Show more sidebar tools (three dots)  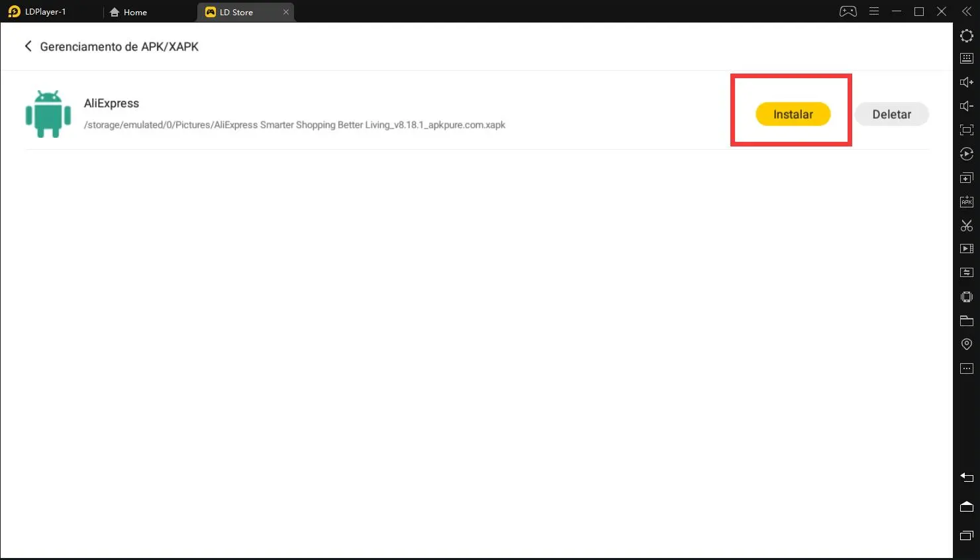pyautogui.click(x=967, y=368)
